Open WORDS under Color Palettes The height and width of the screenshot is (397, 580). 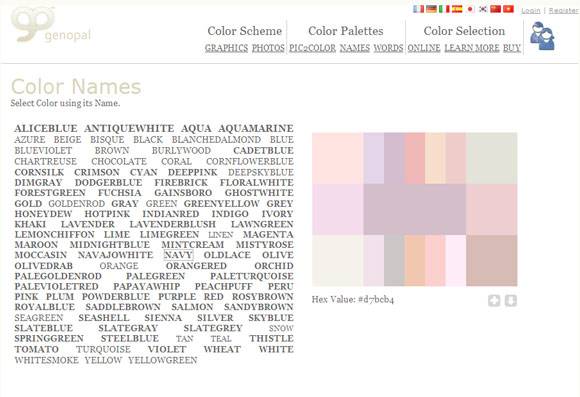[x=388, y=48]
